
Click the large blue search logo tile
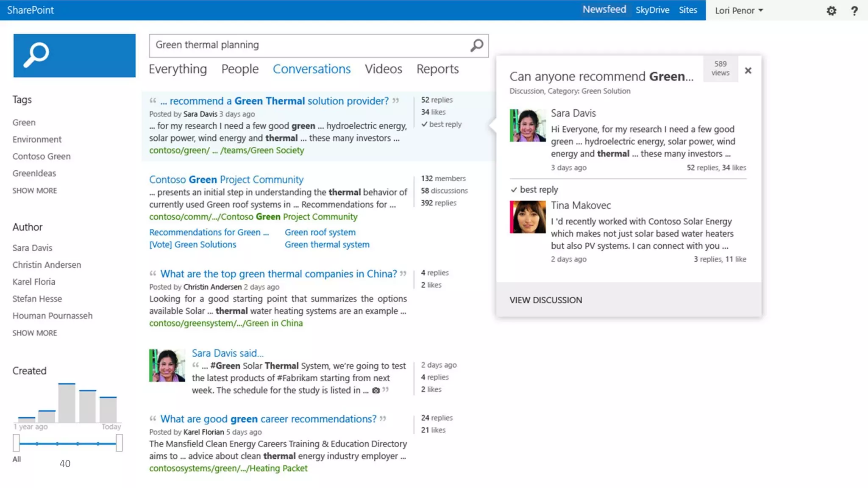click(x=74, y=55)
